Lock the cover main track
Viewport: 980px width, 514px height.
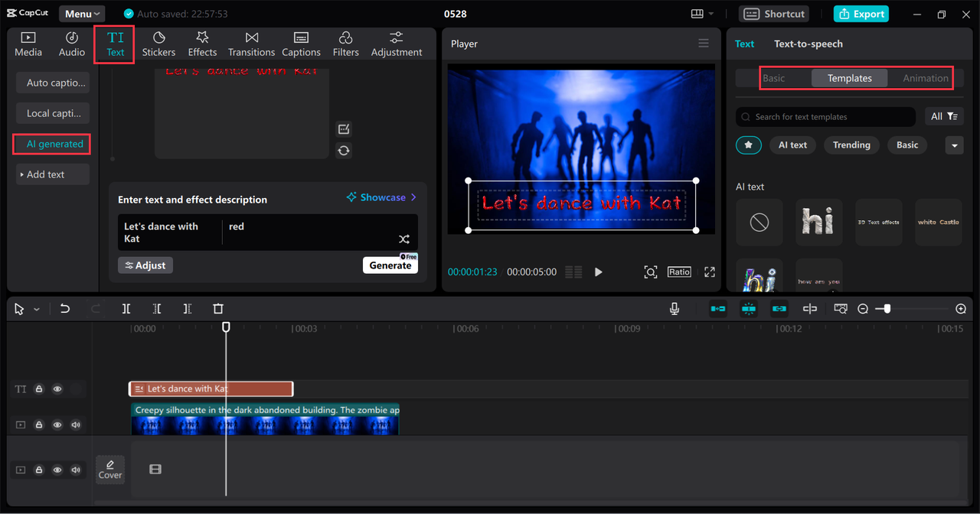[x=39, y=470]
